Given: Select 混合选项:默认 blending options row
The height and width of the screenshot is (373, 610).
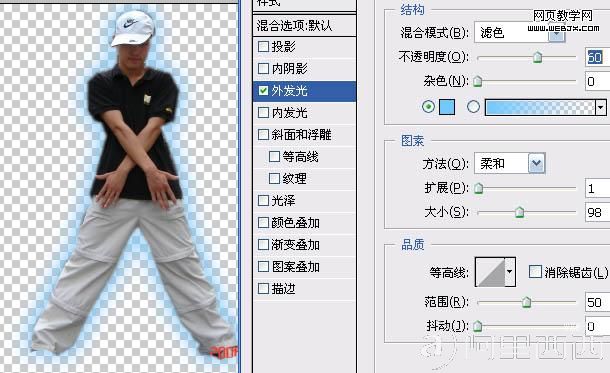Looking at the screenshot, I should click(304, 26).
